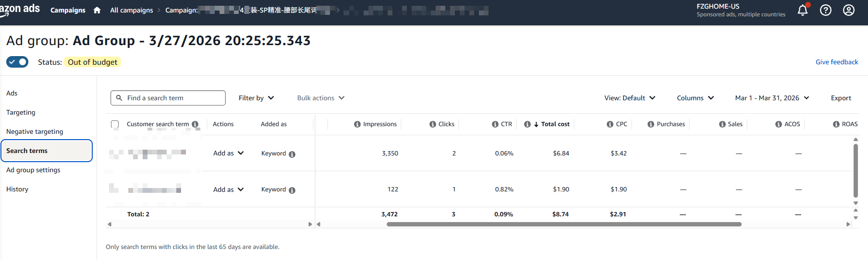
Task: Click the Give feedback link
Action: coord(836,62)
